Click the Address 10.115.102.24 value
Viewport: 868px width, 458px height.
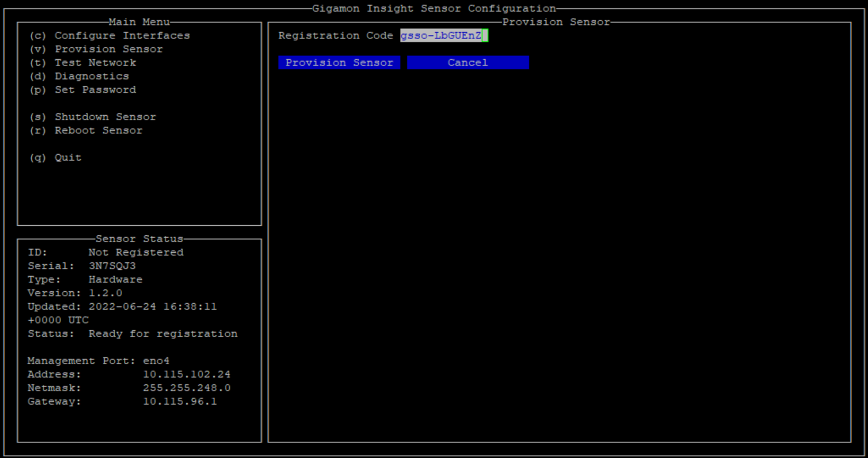(x=187, y=374)
